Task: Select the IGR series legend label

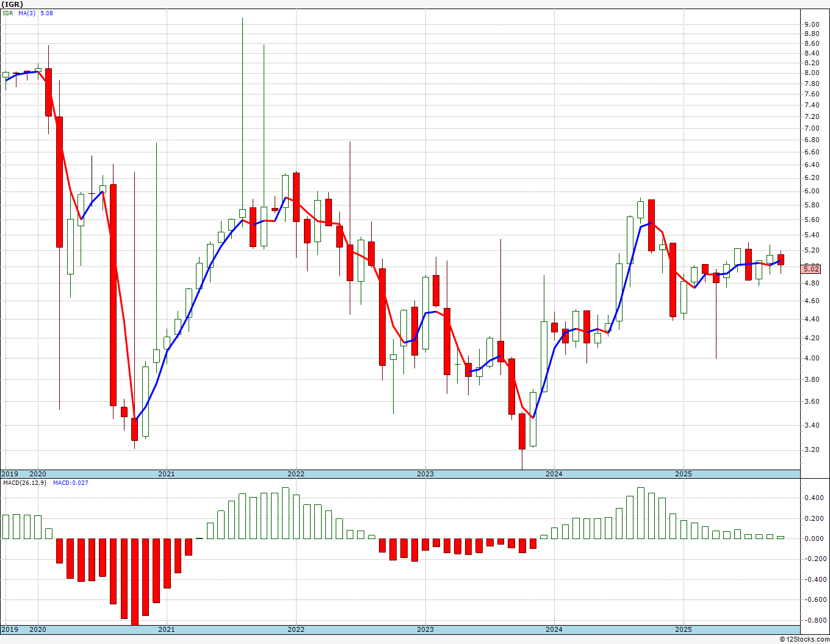Action: [x=7, y=13]
